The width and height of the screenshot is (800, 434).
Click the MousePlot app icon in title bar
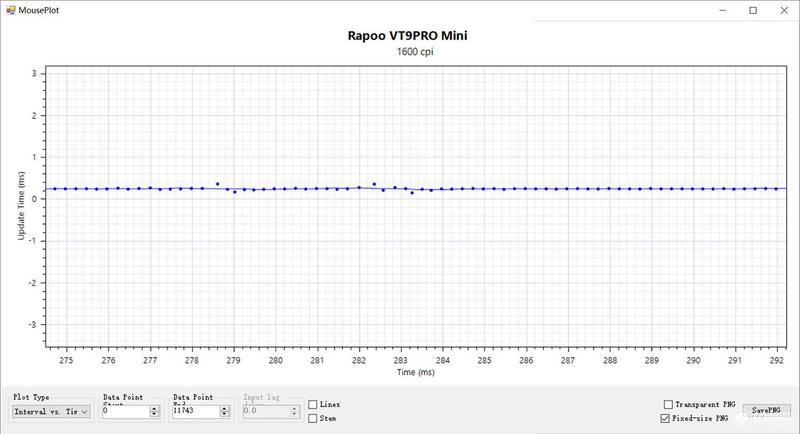11,10
